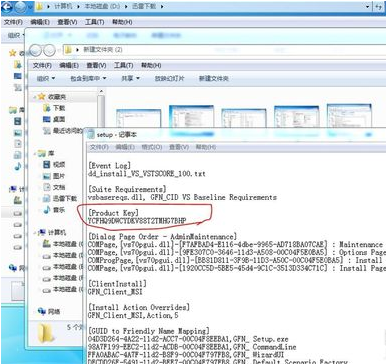Click network icon in back 迅雷下载 sidebar
This screenshot has width=386, height=364.
13,268
